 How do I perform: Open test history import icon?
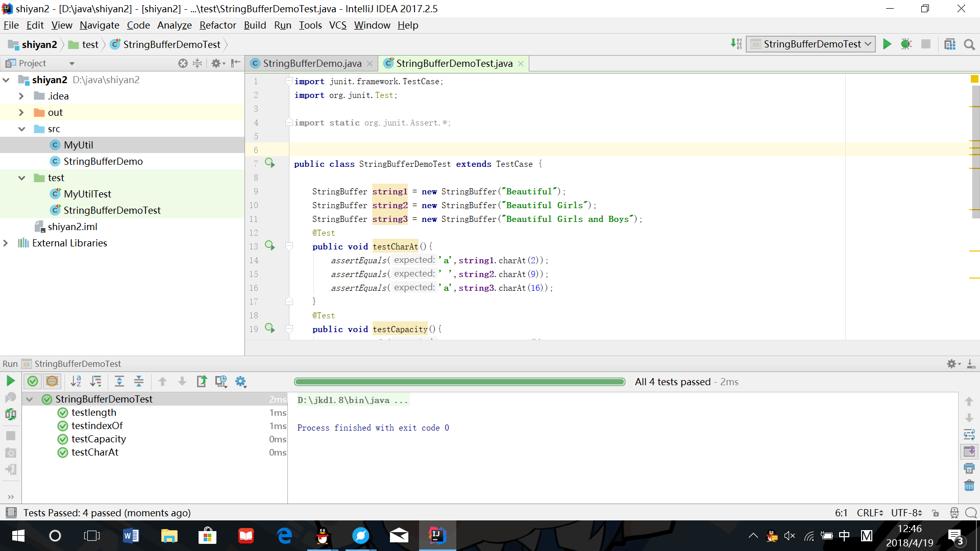point(221,381)
